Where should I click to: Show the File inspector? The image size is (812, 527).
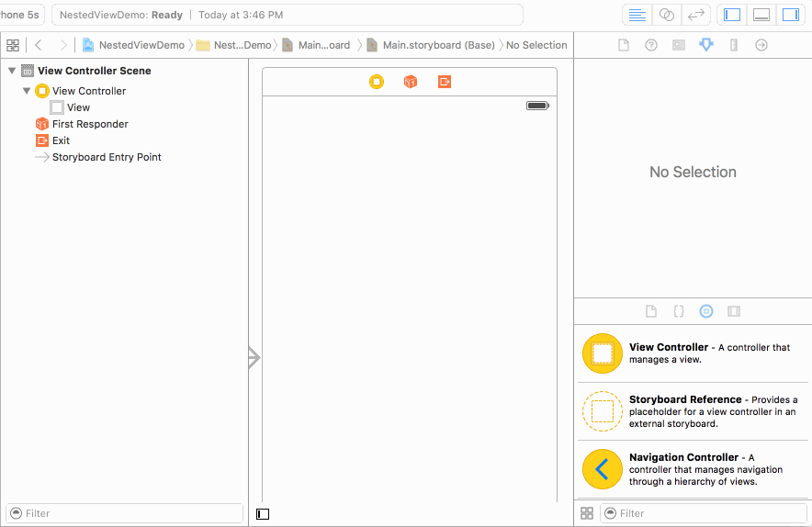coord(624,45)
